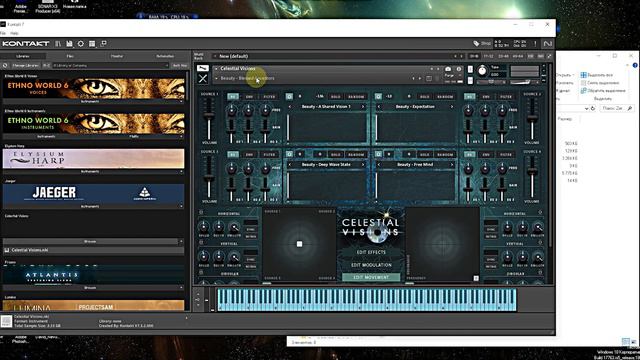Image resolution: width=640 pixels, height=360 pixels.
Task: Click the wrench edit icon beside Celestial Visions
Action: [202, 68]
